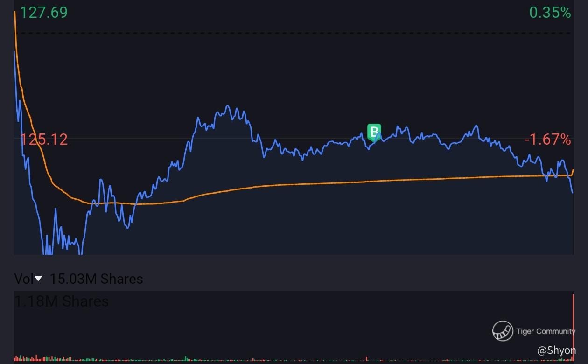588x364 pixels.
Task: Click the tallest red closing volume bar
Action: tap(573, 328)
